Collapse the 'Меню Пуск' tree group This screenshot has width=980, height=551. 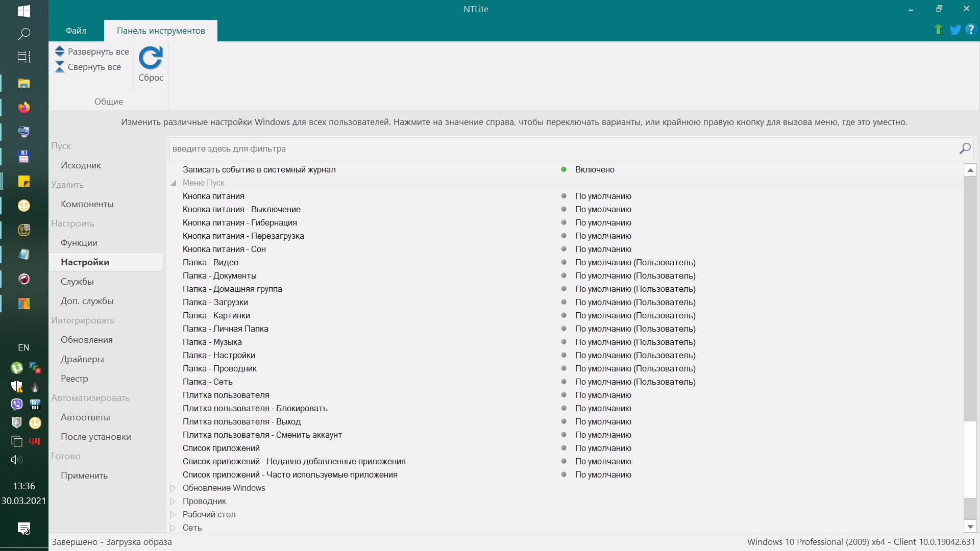tap(174, 183)
